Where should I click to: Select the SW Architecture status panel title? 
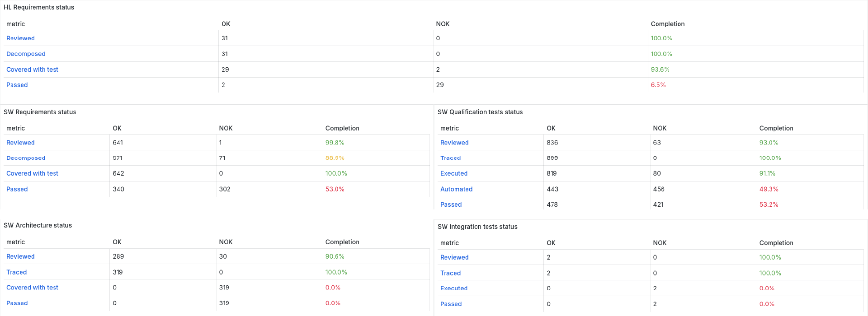(x=38, y=225)
